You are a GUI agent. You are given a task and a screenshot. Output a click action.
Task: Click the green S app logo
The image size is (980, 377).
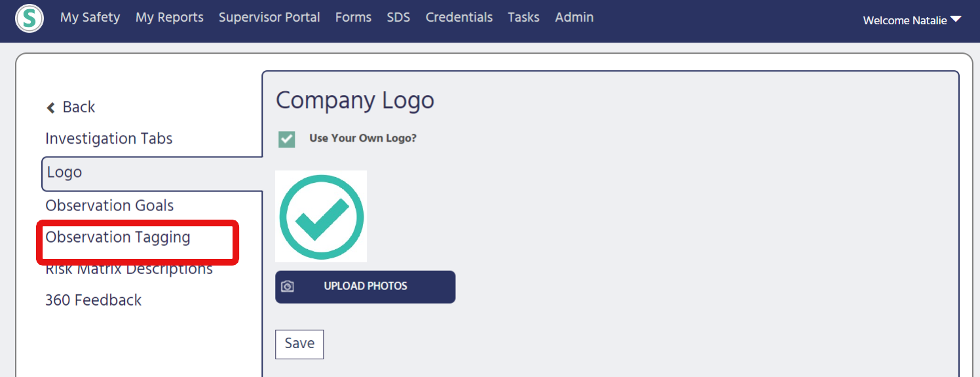tap(29, 18)
